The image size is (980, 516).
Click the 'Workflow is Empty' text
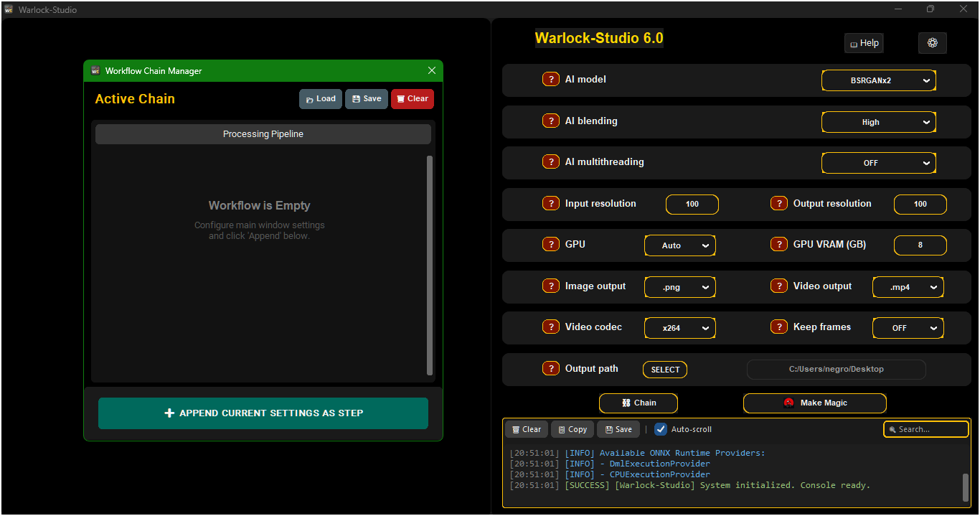pyautogui.click(x=260, y=205)
